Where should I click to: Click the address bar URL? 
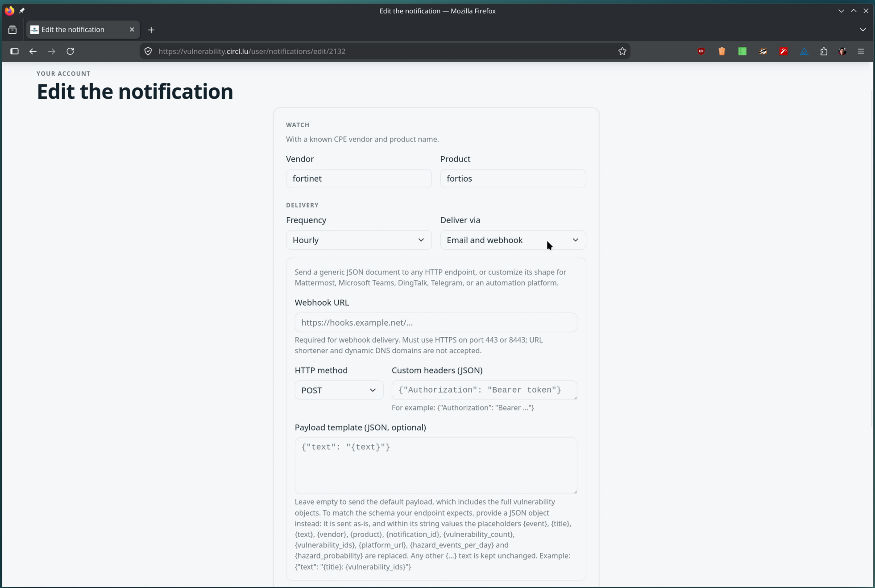(x=252, y=51)
